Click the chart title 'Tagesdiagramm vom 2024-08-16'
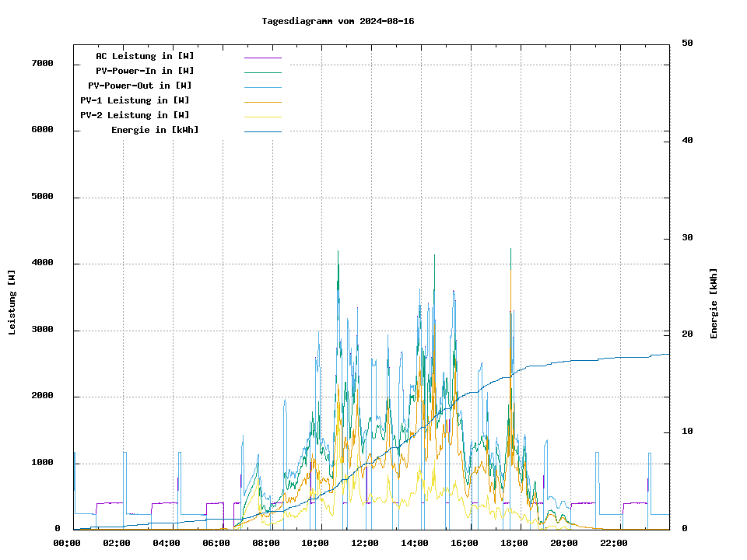The image size is (747, 560). point(338,21)
